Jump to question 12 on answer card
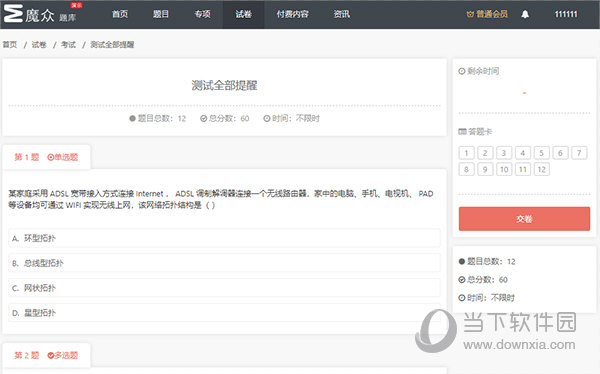Screen dimensions: 600x374 [541, 169]
